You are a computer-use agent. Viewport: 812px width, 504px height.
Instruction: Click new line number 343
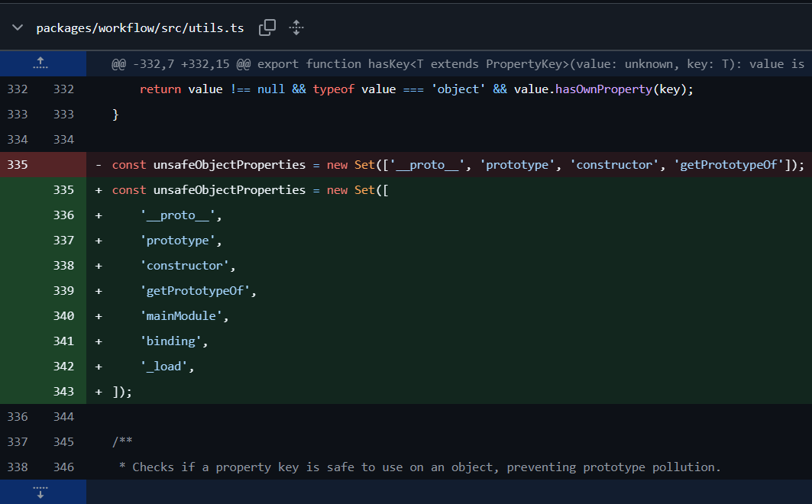coord(64,392)
